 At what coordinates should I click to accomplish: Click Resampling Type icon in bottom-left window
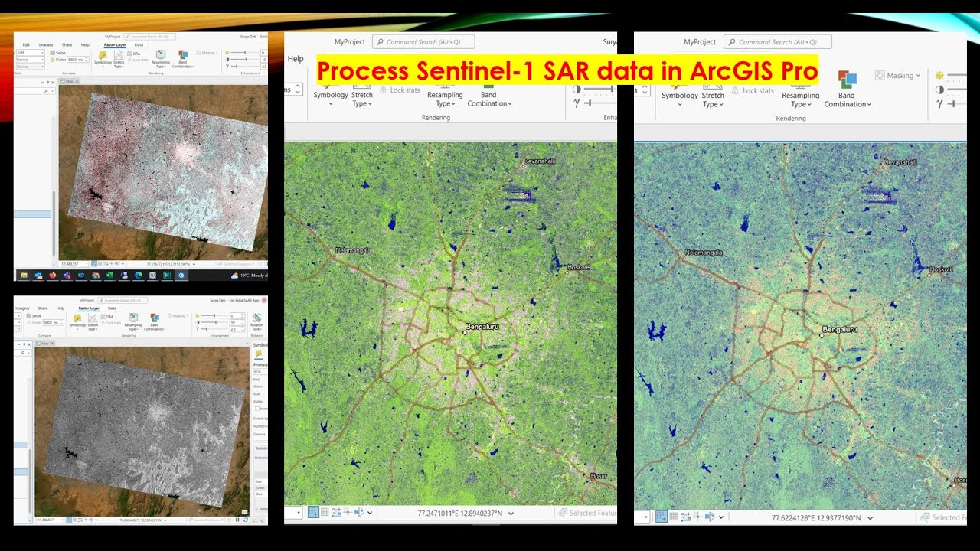(133, 318)
